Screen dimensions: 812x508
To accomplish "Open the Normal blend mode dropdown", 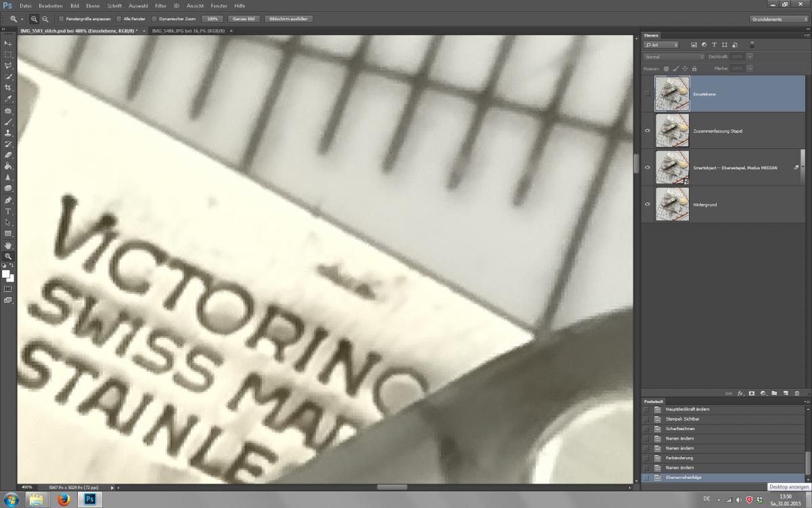I will 673,56.
